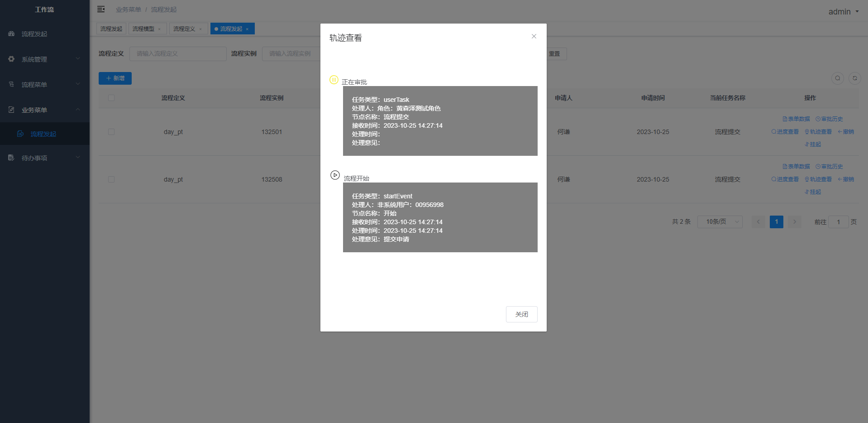
Task: Close the 轨迹查看 dialog with X icon
Action: (x=534, y=36)
